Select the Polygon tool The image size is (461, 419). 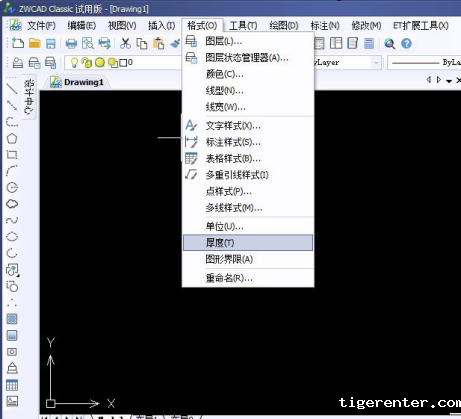(x=12, y=138)
